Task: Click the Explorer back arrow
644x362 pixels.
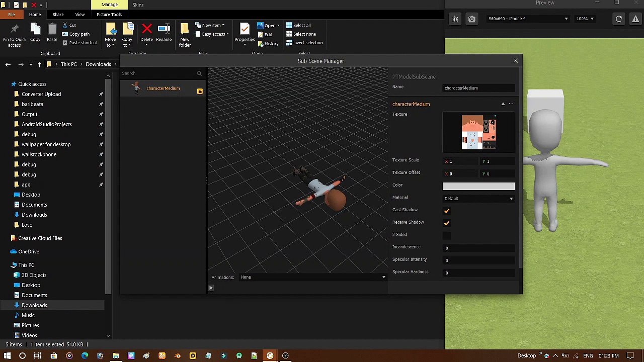Action: 8,64
